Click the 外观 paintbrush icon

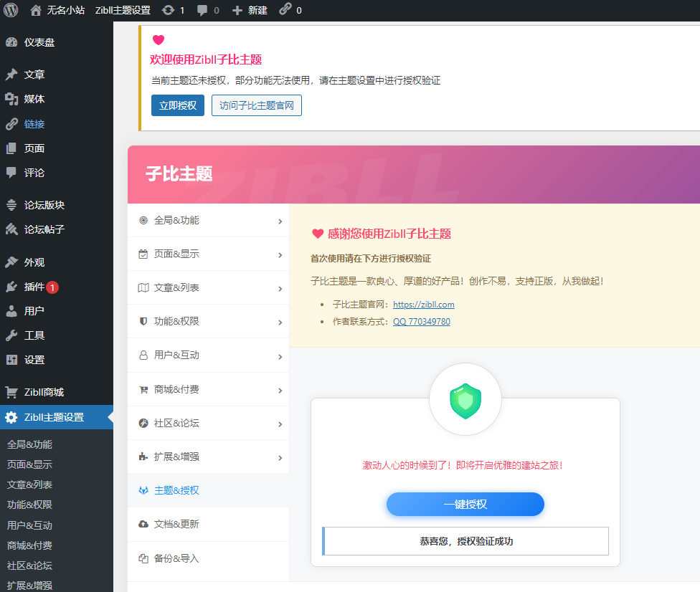point(11,262)
